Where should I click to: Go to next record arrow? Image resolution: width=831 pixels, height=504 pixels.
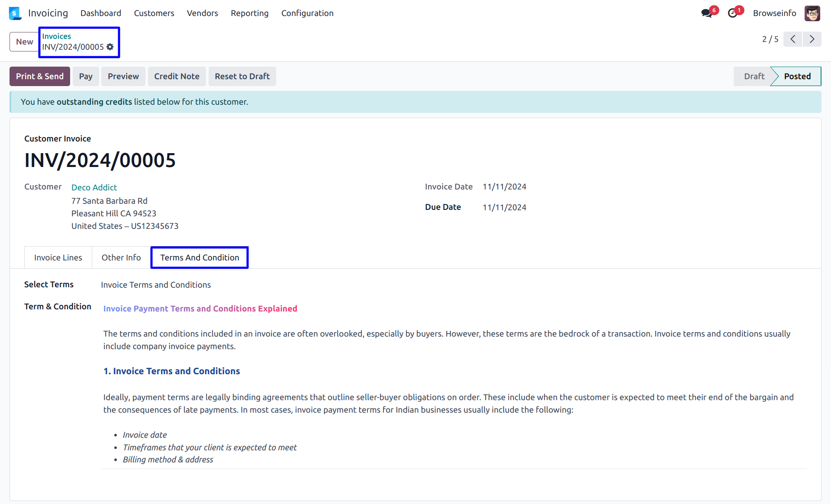pyautogui.click(x=812, y=39)
